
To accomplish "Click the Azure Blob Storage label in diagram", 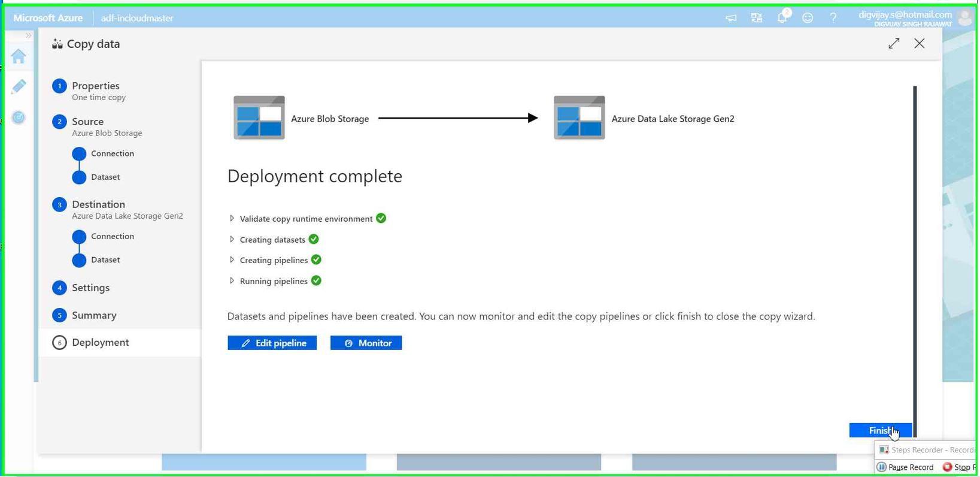I will tap(330, 119).
